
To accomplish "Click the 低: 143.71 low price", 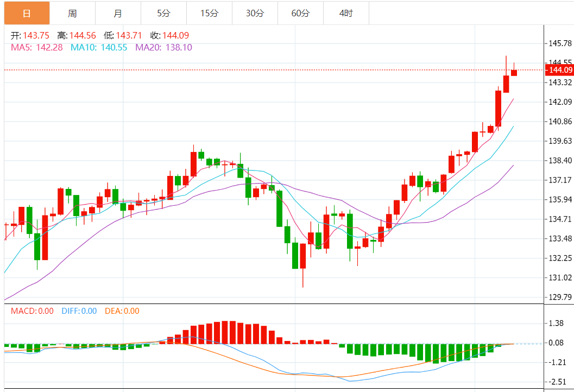I will 123,35.
